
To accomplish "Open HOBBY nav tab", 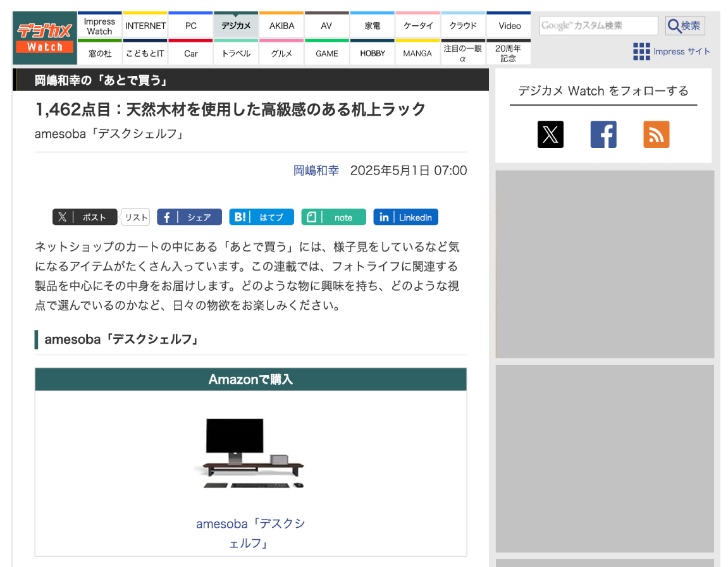I will tap(373, 53).
